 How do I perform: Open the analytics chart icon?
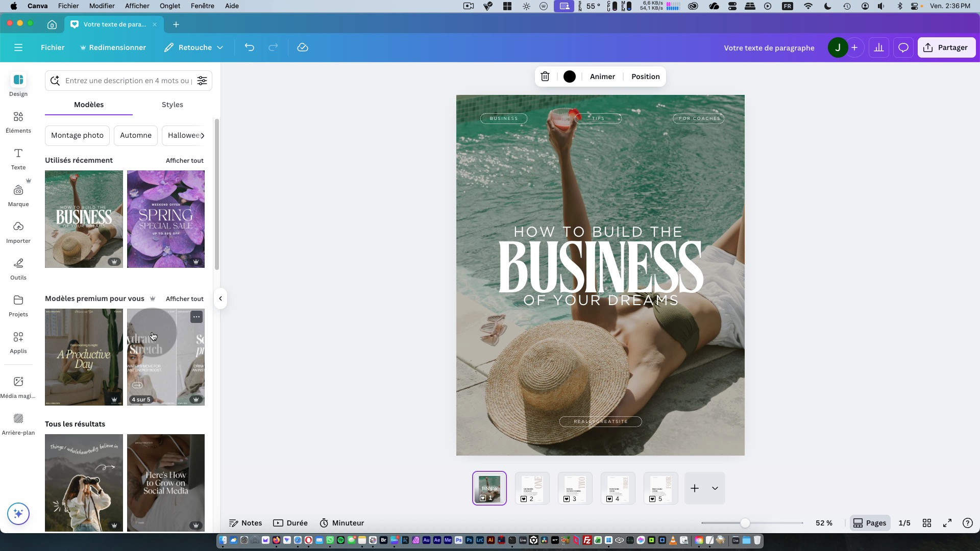click(x=878, y=47)
